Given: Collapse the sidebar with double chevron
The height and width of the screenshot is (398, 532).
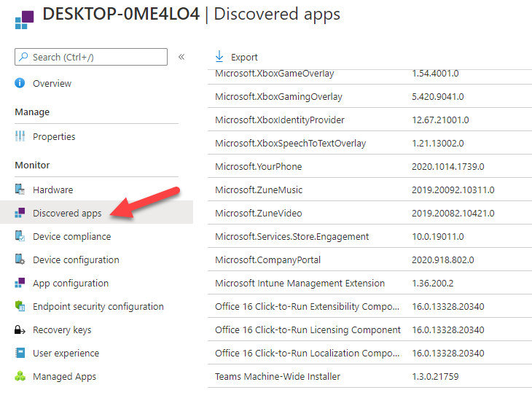Looking at the screenshot, I should tap(181, 57).
